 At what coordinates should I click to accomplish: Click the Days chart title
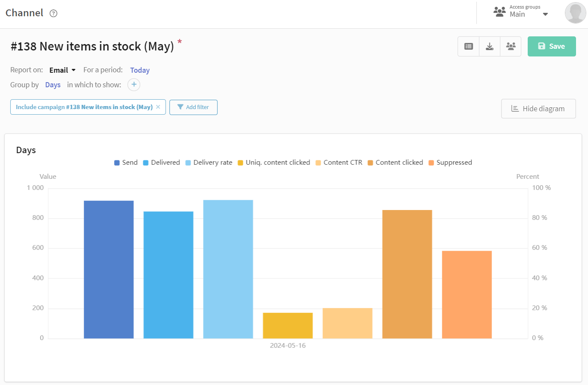pos(26,150)
